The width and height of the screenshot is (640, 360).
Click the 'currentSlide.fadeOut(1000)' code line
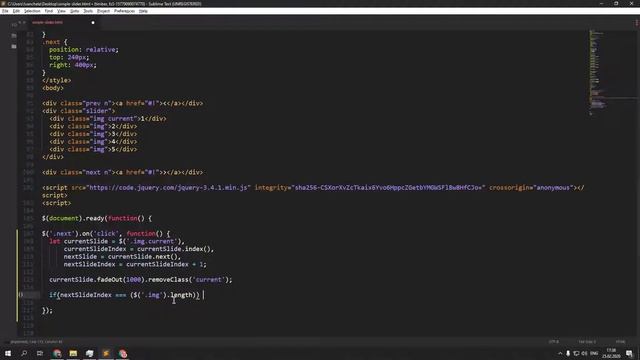click(x=140, y=280)
